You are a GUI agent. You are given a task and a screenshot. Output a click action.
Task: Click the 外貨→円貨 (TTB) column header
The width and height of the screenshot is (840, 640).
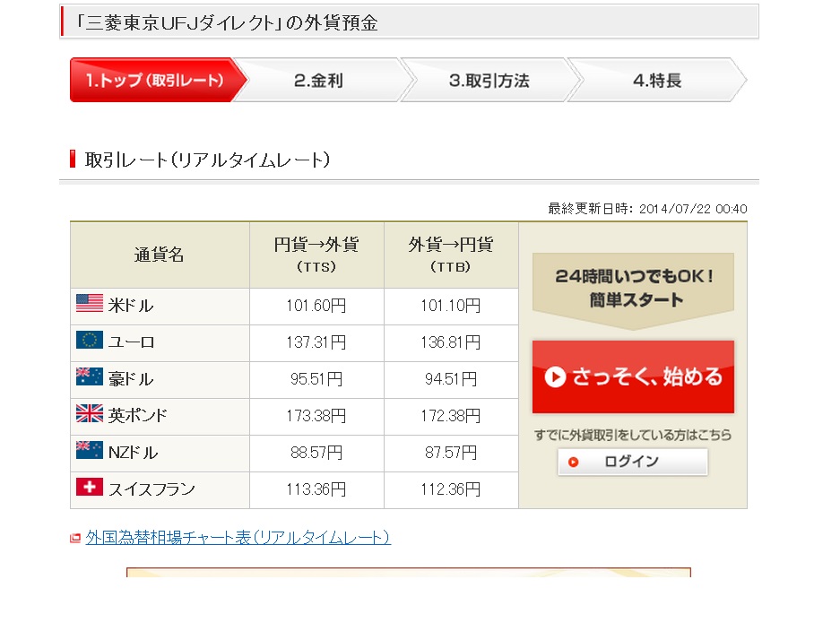[x=451, y=255]
